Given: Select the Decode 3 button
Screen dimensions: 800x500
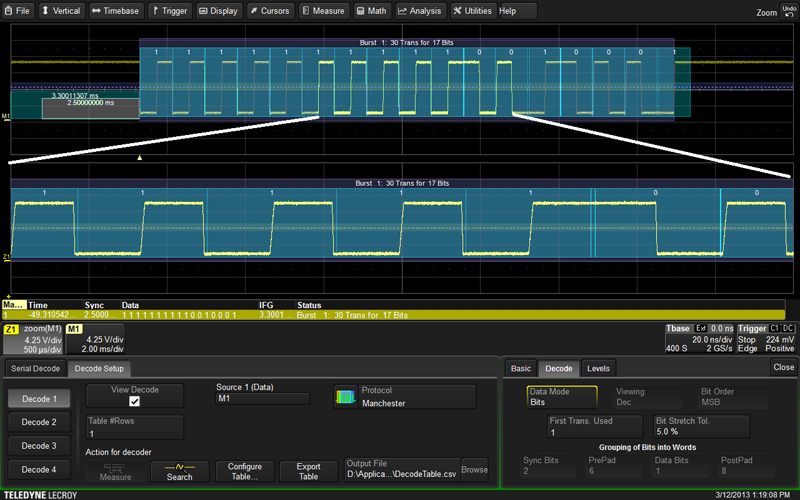Looking at the screenshot, I should pos(38,445).
